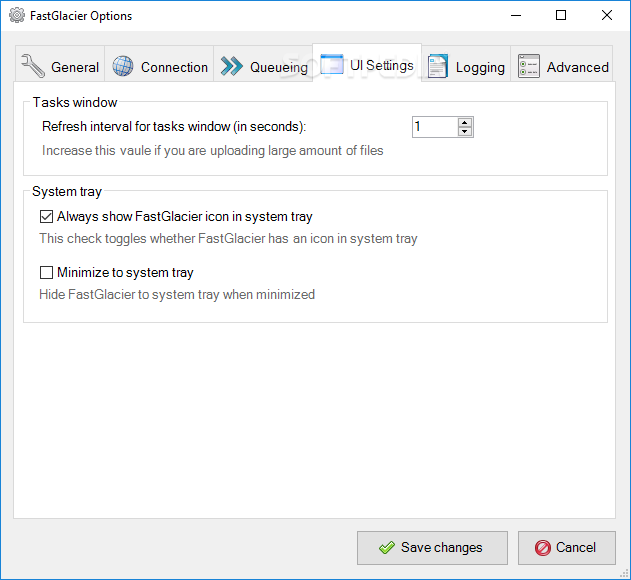Click the Queueing double-arrow icon

(x=232, y=66)
